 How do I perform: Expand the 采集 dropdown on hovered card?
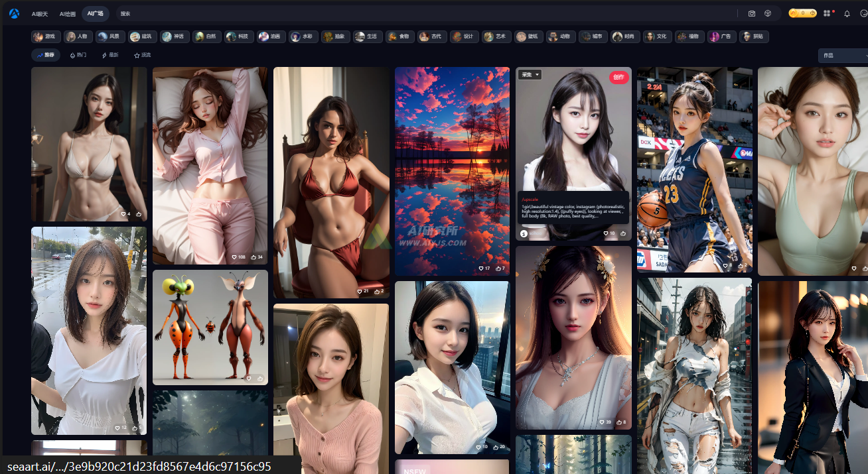coord(530,75)
